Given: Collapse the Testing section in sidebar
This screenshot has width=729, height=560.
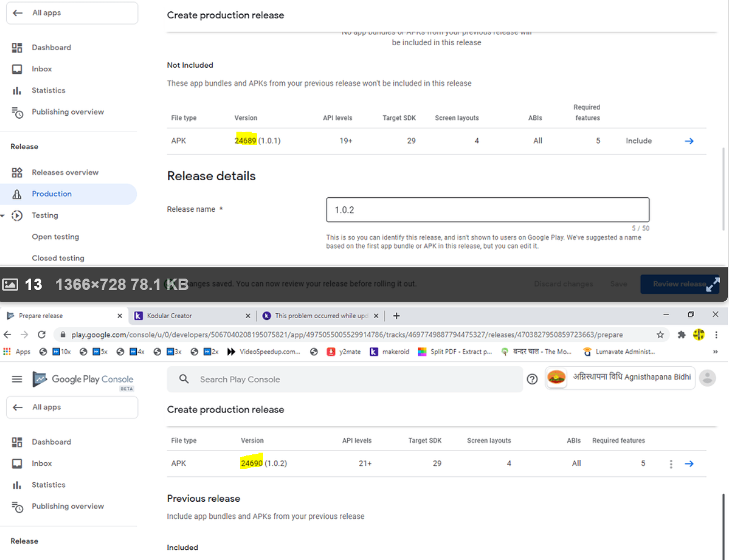Looking at the screenshot, I should click(3, 215).
